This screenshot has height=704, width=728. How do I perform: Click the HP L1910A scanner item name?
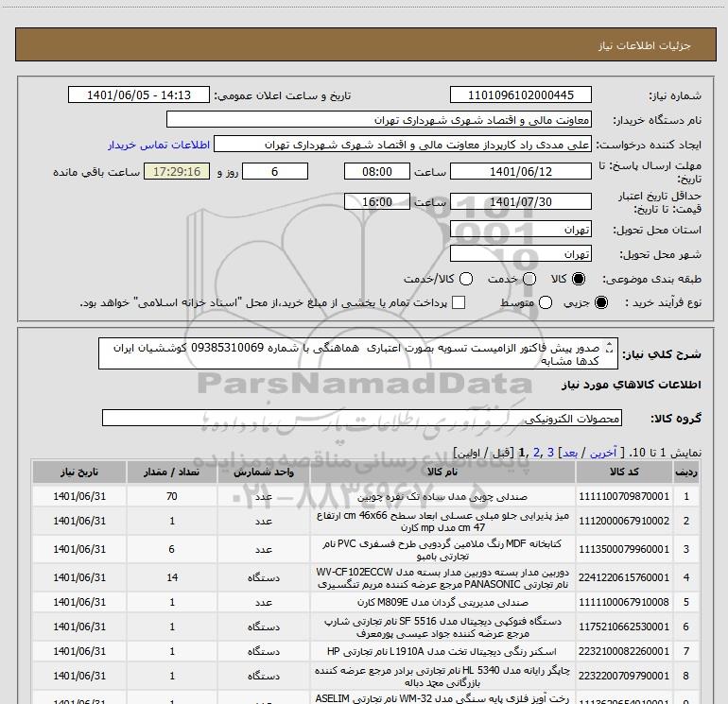pyautogui.click(x=442, y=652)
